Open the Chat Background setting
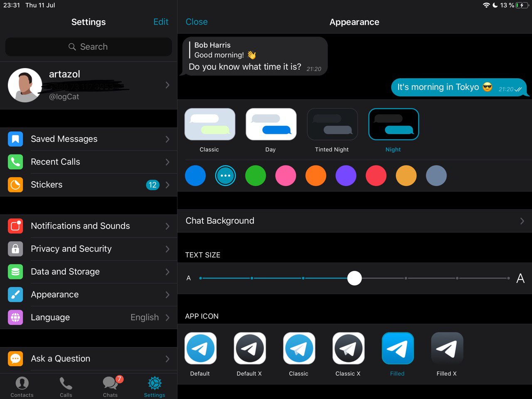 click(x=355, y=221)
